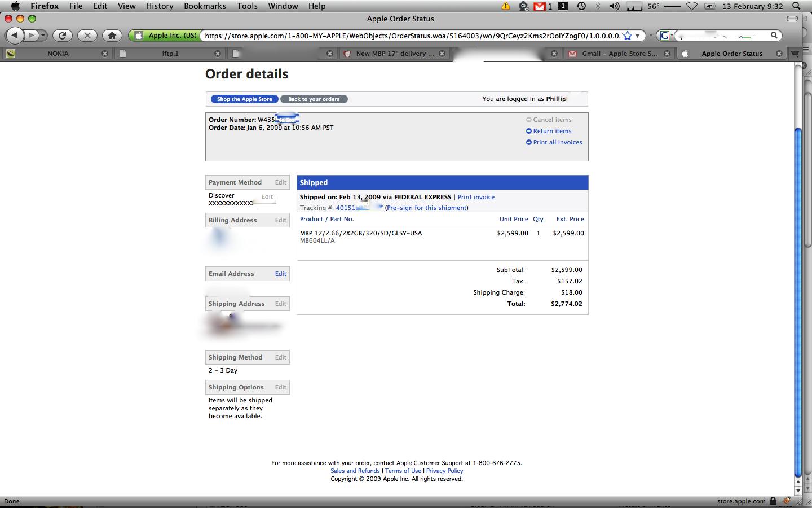Select the Apple Order Status tab
The image size is (812, 508).
tap(732, 54)
